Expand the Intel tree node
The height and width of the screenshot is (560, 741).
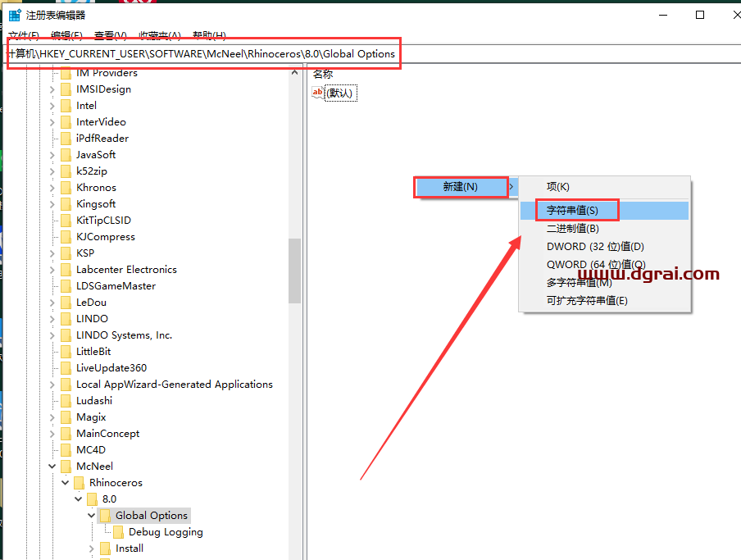point(52,106)
